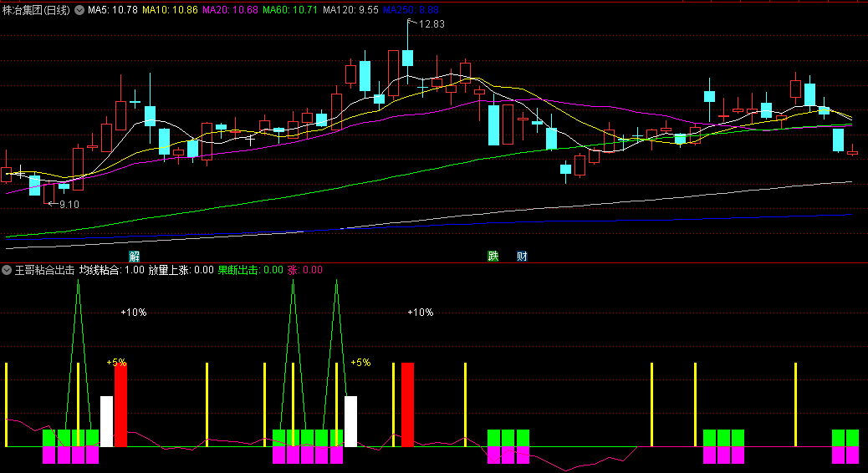Click the second yellow +5% label

[360, 363]
